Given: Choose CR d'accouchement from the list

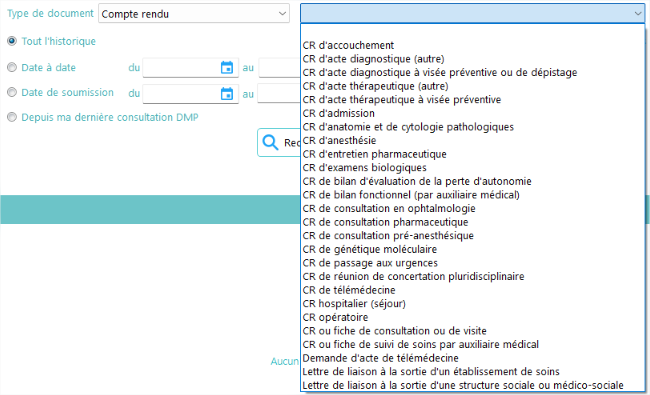Looking at the screenshot, I should point(473,45).
